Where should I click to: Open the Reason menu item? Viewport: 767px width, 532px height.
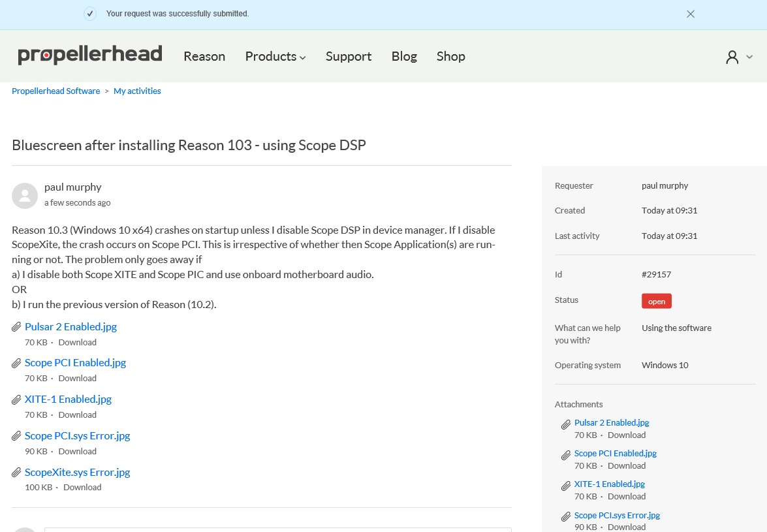coord(204,57)
